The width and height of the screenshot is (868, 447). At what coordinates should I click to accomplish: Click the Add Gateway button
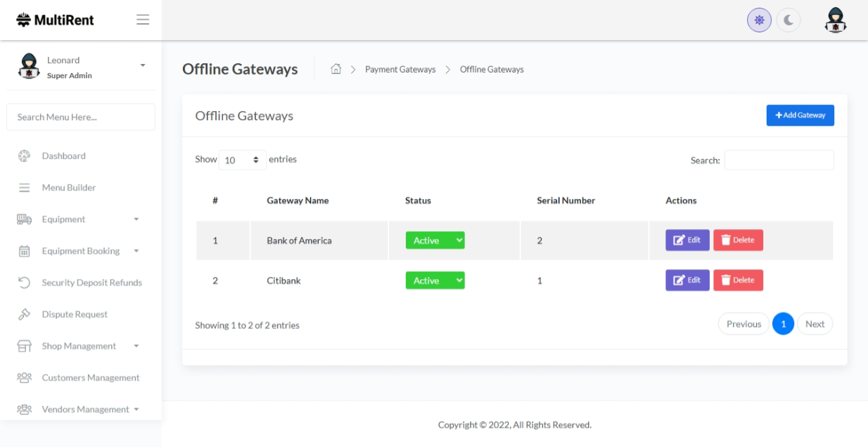[x=800, y=115]
